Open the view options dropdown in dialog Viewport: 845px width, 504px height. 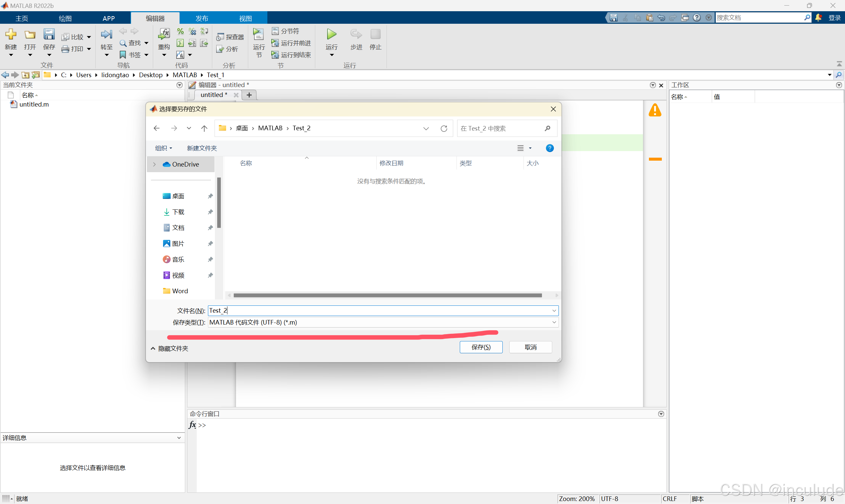click(x=530, y=148)
